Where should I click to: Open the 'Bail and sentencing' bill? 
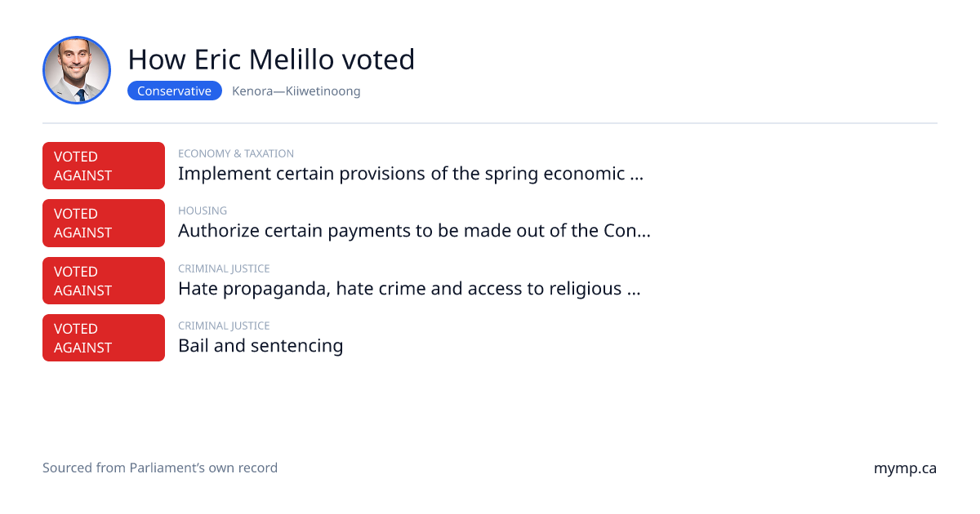tap(261, 346)
